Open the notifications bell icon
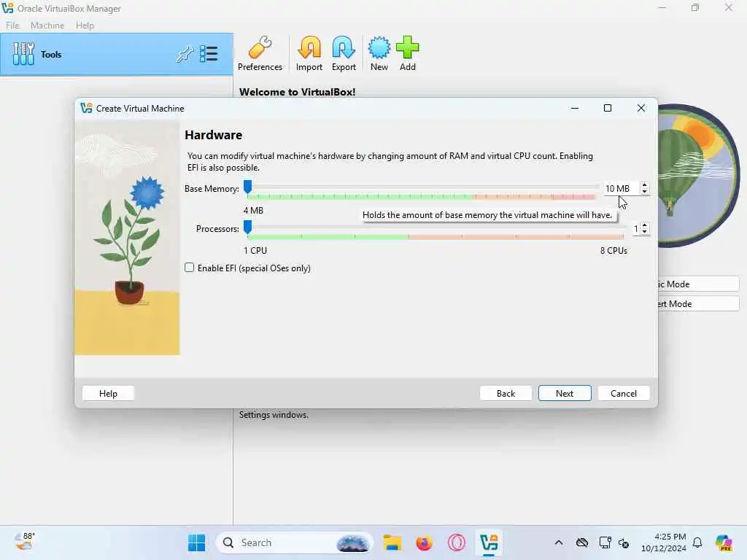Image resolution: width=747 pixels, height=560 pixels. (697, 542)
